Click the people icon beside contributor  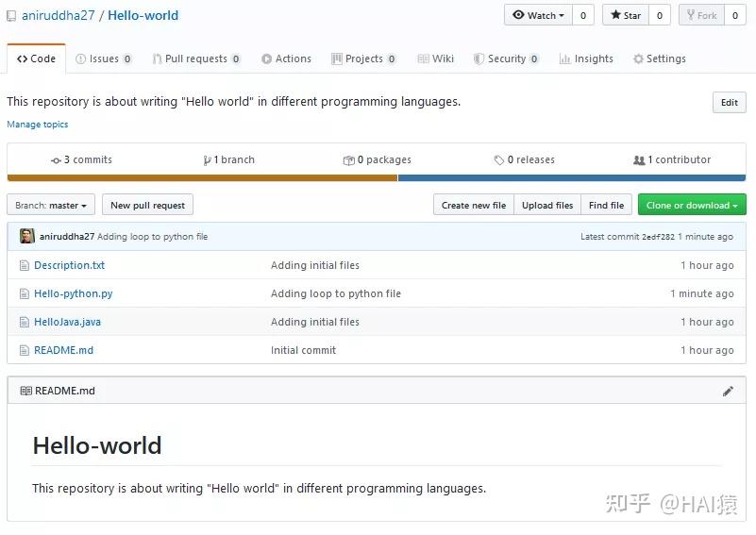pos(639,160)
